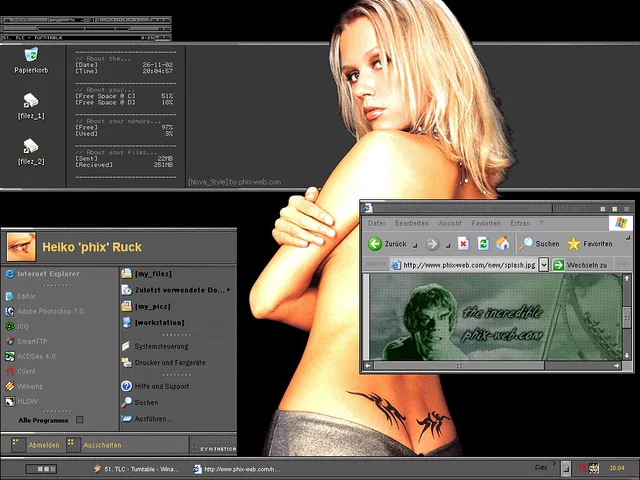Image resolution: width=640 pixels, height=480 pixels.
Task: Open the Zurück history dropdown arrow
Action: (414, 243)
